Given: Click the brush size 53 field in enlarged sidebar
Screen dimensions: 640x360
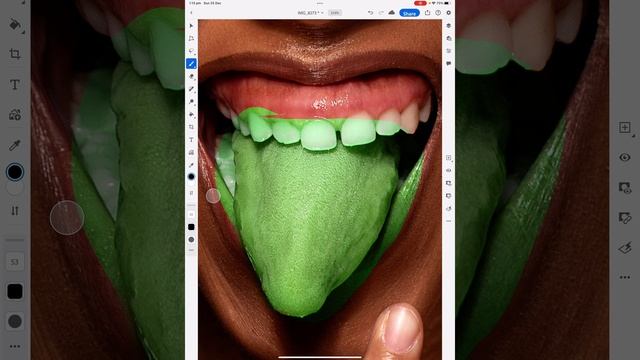Looking at the screenshot, I should click(15, 262).
